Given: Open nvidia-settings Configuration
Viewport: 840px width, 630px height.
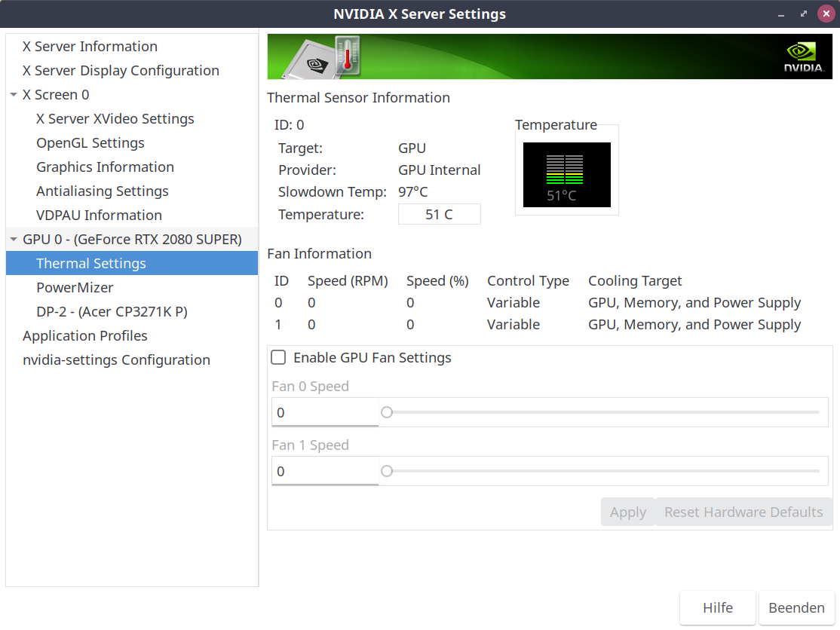Looking at the screenshot, I should point(116,359).
